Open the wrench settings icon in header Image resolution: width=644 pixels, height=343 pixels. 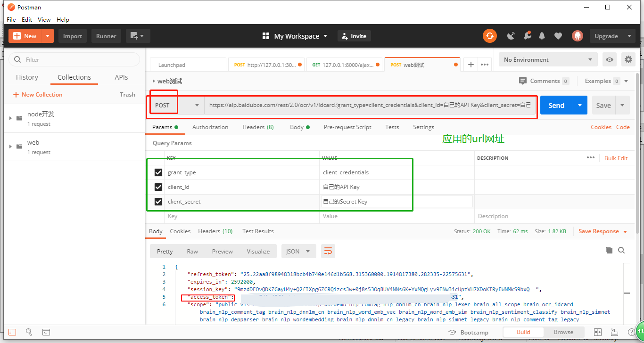click(527, 36)
